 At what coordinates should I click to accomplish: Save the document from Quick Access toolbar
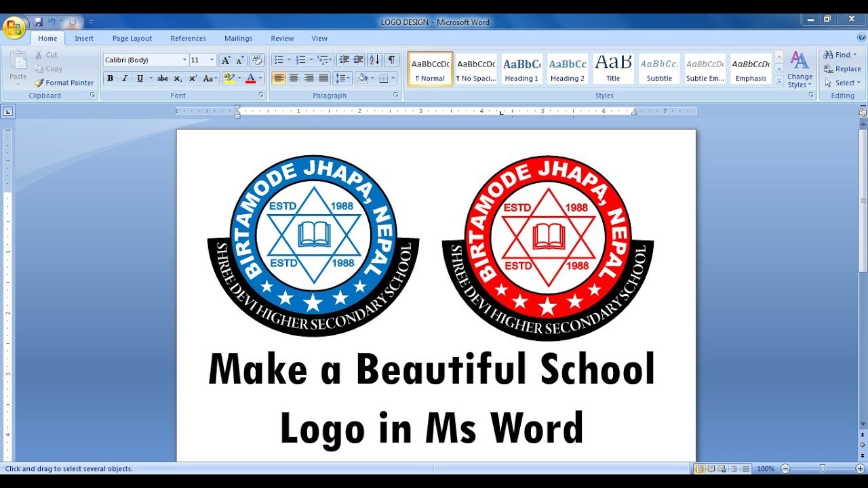point(38,22)
